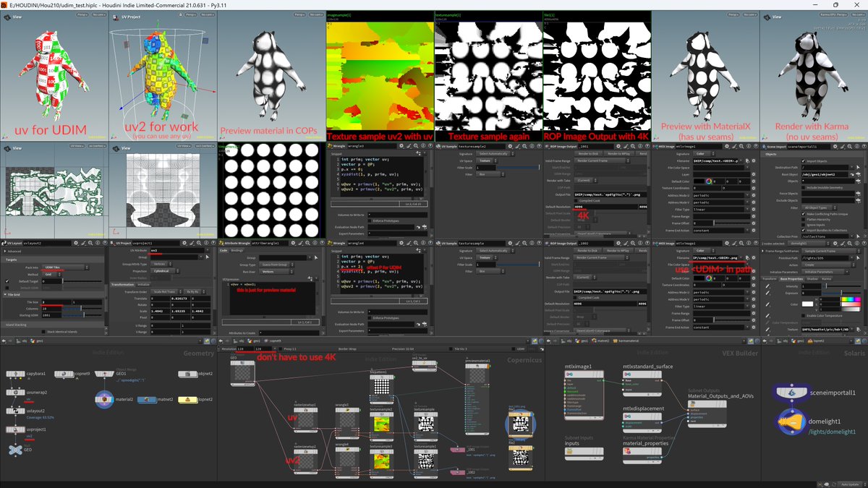The width and height of the screenshot is (868, 488).
Task: Click the Resolution field in Copernicus toolbar
Action: click(244, 348)
